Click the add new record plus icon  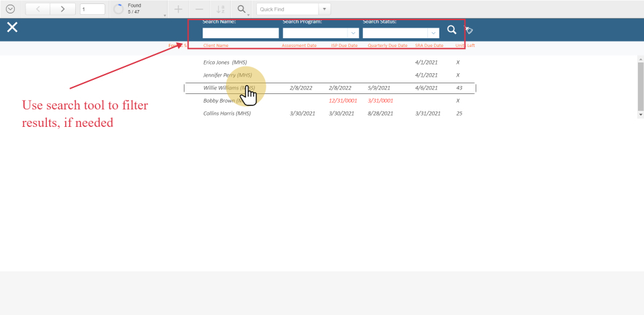(178, 9)
